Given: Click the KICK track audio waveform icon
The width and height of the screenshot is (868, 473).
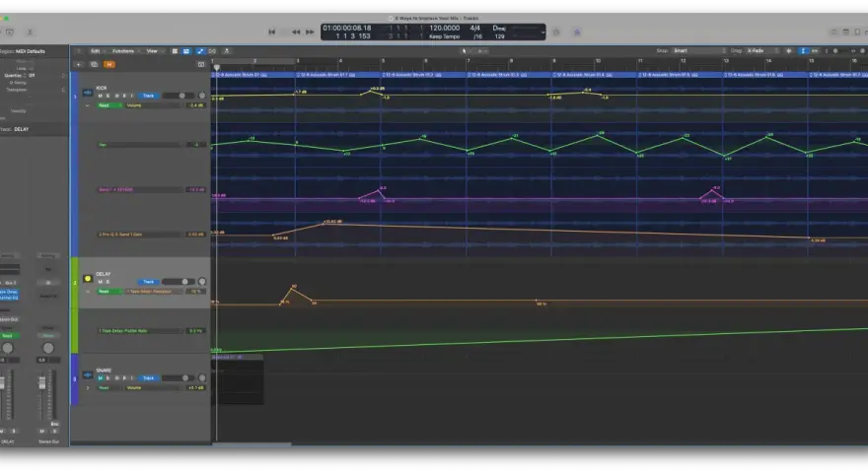Looking at the screenshot, I should (x=88, y=93).
